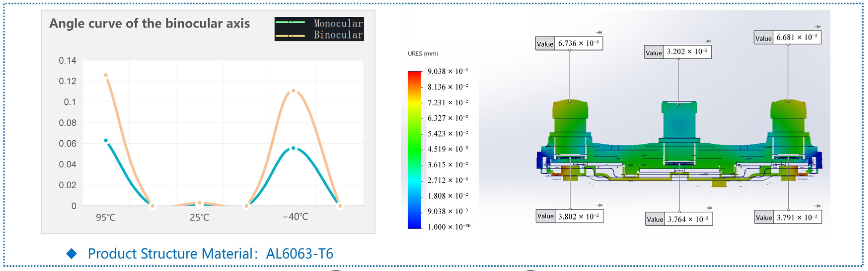Click binocular curve peak point at −40℃
Image resolution: width=868 pixels, height=271 pixels.
click(293, 90)
